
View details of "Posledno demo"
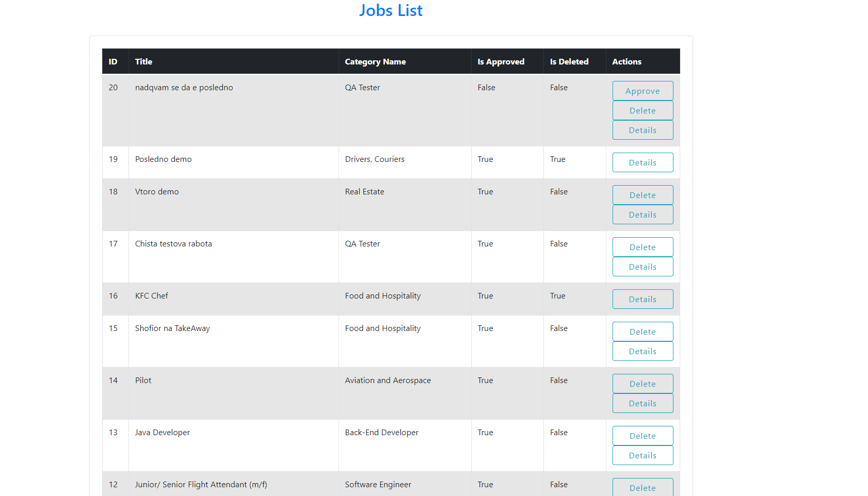pos(642,162)
